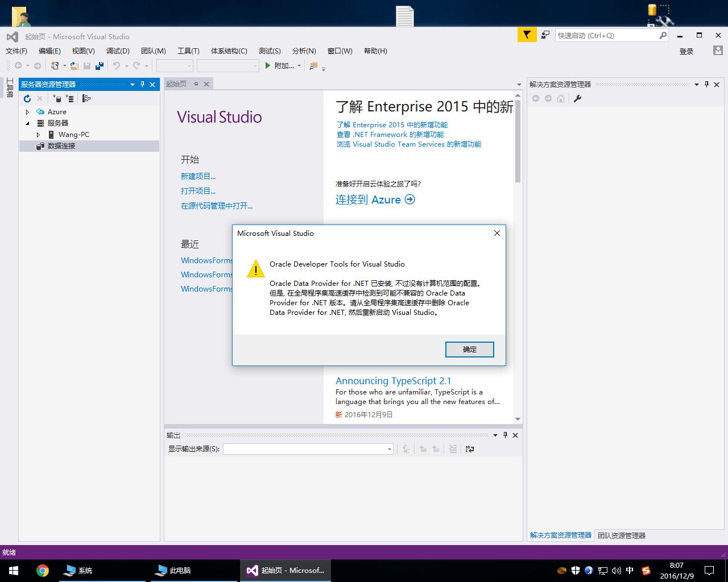
Task: Click the Connect to Database icon in Server Explorer
Action: pyautogui.click(x=57, y=98)
